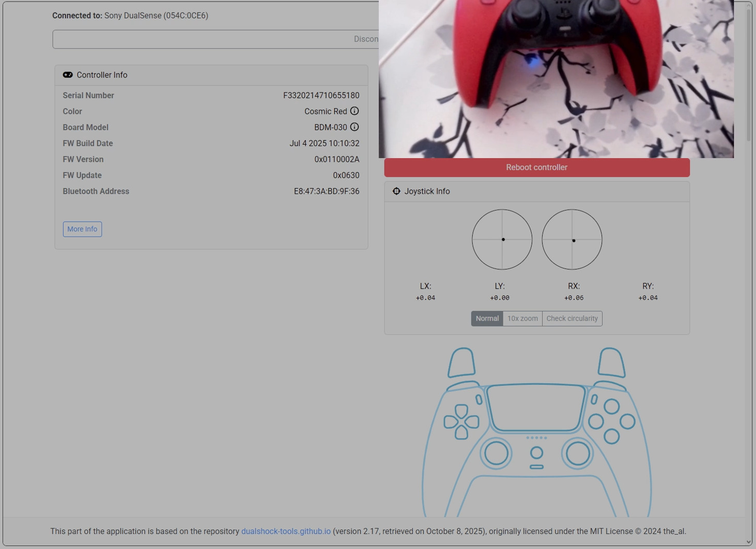
Task: Click the circle face button on diagram
Action: (628, 421)
